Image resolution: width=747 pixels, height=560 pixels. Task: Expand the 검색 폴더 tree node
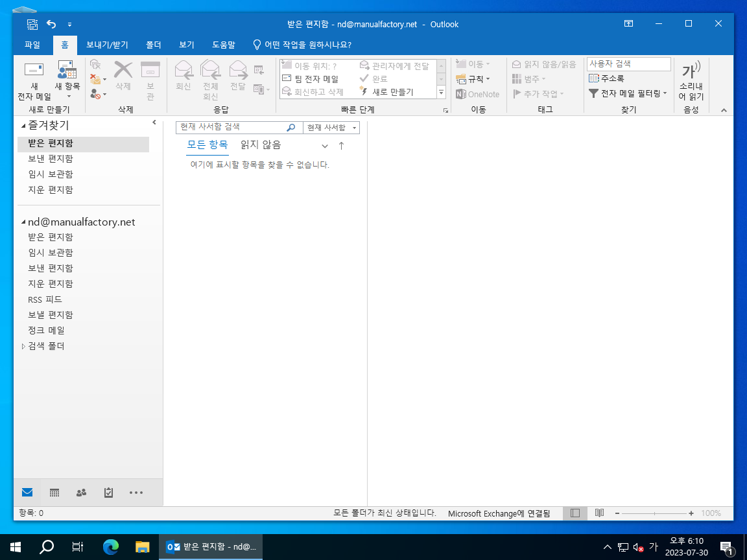[x=23, y=347]
